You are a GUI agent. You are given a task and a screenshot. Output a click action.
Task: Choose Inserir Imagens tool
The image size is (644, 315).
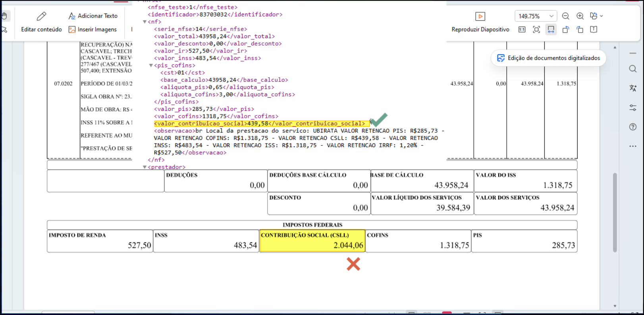coord(93,29)
